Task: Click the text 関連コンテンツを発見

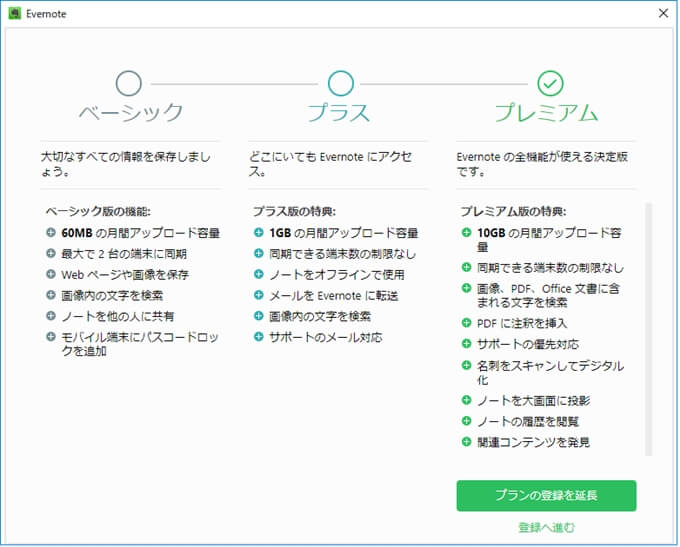Action: (x=533, y=442)
